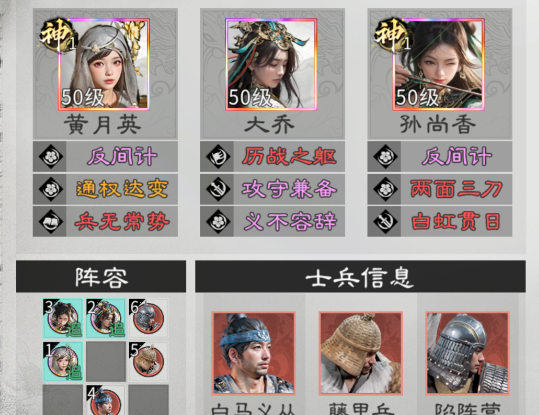This screenshot has height=415, width=539.
Task: Click the skill icon beside 兵无常势
Action: point(51,221)
